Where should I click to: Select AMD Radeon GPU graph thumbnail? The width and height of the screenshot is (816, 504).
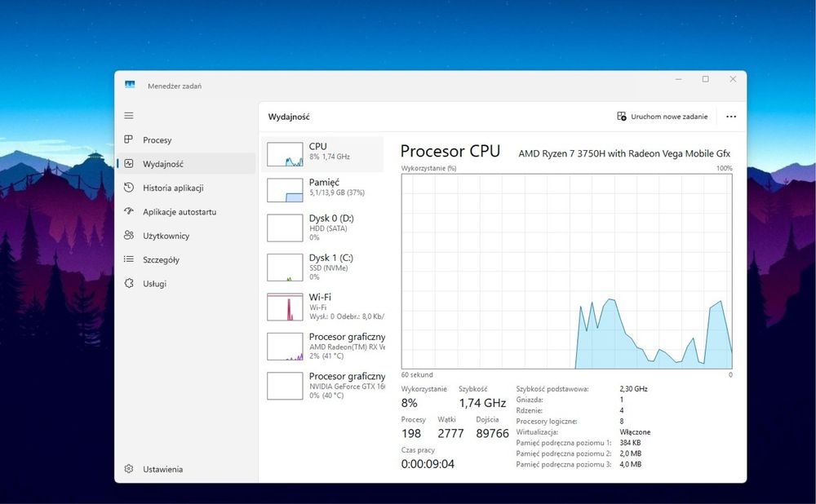tap(285, 347)
